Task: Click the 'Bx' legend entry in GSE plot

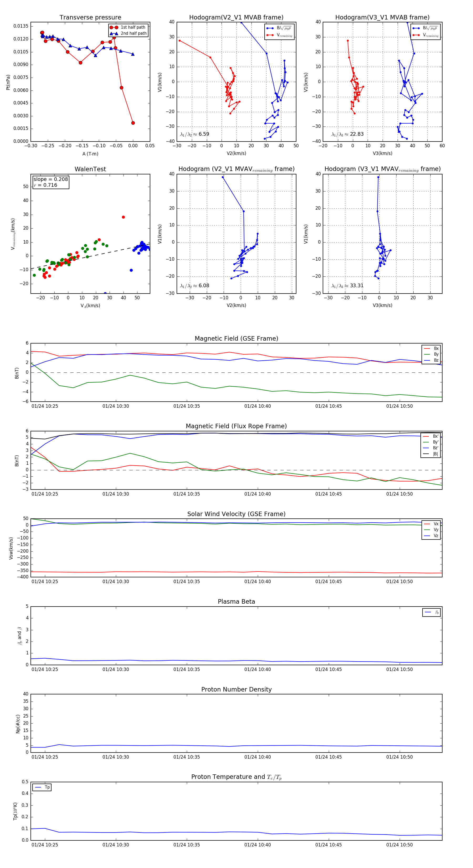Action: click(431, 349)
